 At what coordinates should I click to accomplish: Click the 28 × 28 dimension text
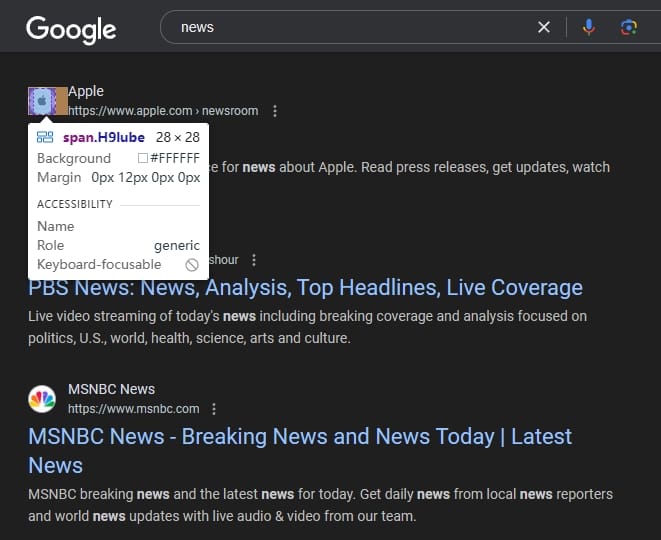(x=177, y=137)
